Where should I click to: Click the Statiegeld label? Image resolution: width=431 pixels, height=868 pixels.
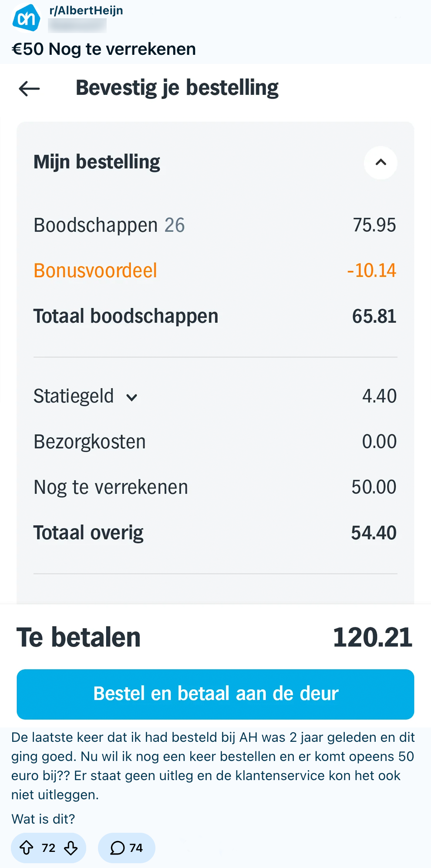pyautogui.click(x=74, y=396)
